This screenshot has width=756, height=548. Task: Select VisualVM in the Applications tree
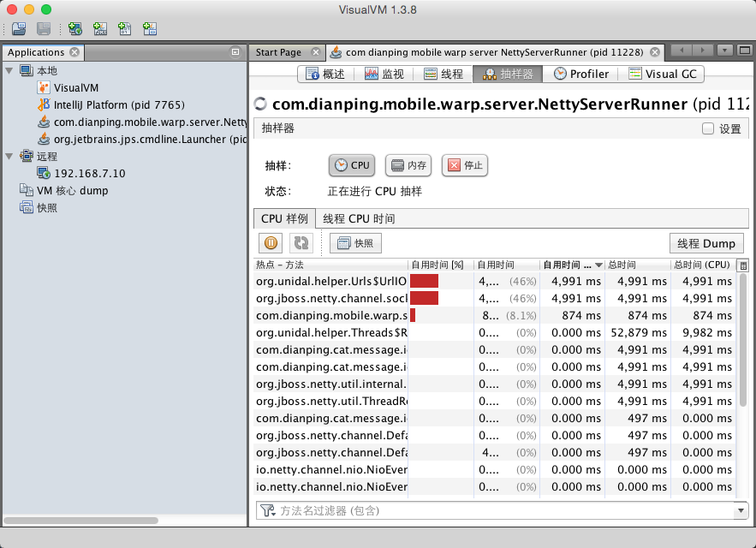click(77, 87)
